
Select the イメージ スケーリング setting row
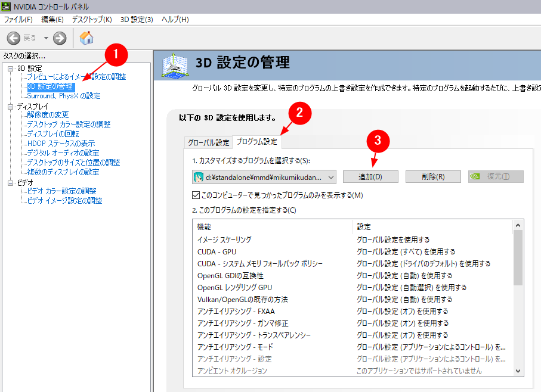tap(353, 239)
